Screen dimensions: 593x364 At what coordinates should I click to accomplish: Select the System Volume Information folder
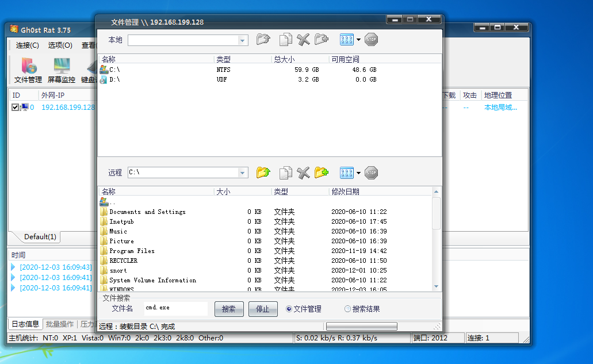click(x=152, y=280)
